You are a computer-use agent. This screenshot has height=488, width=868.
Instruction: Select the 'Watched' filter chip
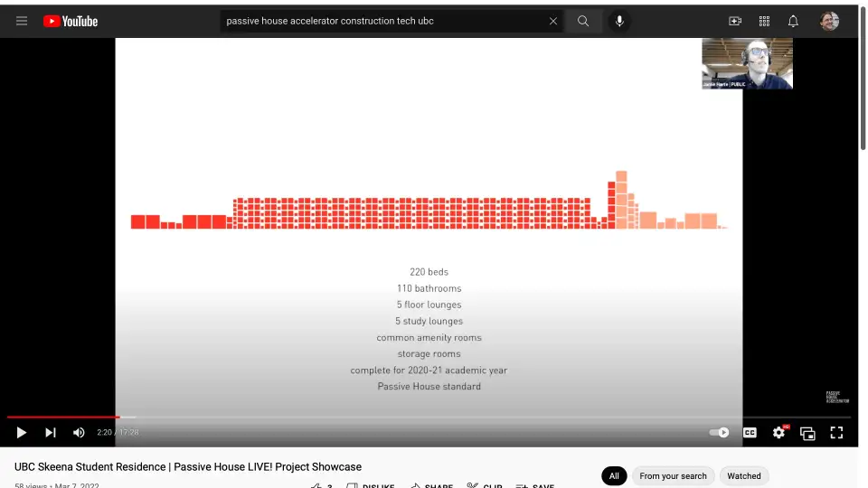point(744,476)
